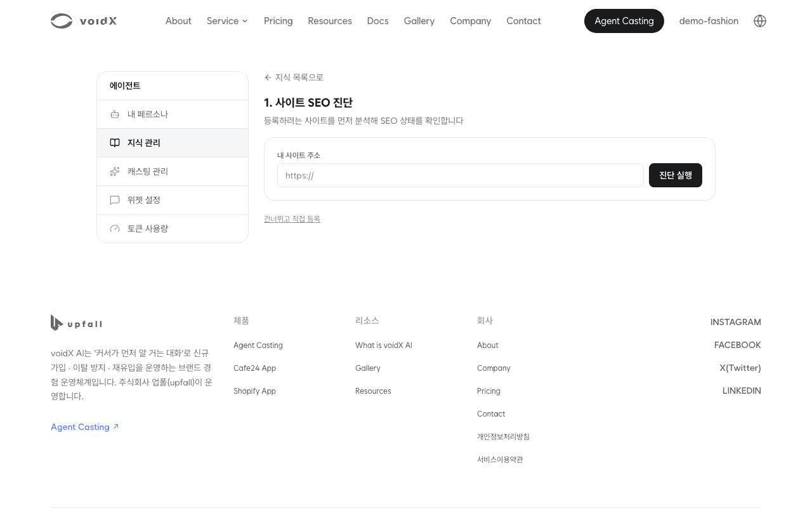Open Company in the top navigation

[x=471, y=21]
